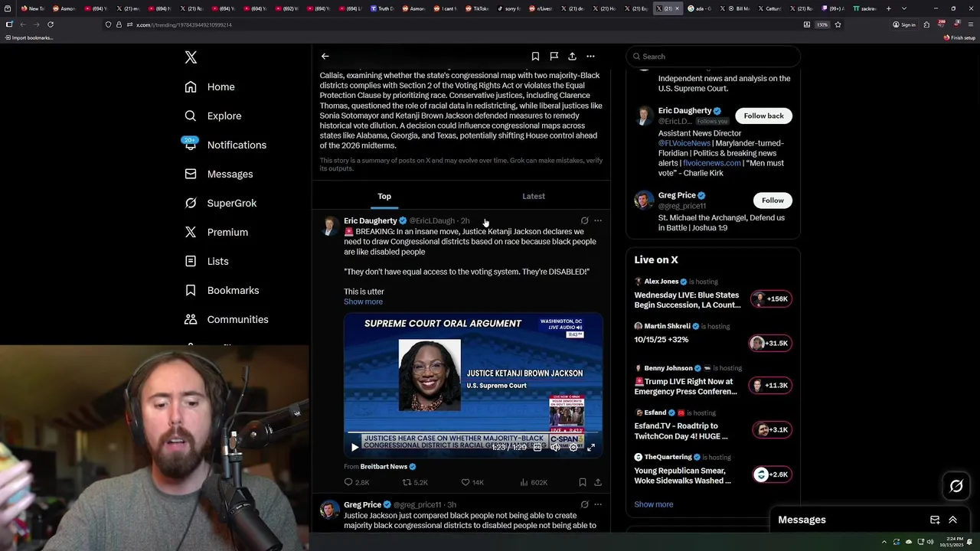
Task: Sign in to the Firefox account
Action: click(x=904, y=24)
